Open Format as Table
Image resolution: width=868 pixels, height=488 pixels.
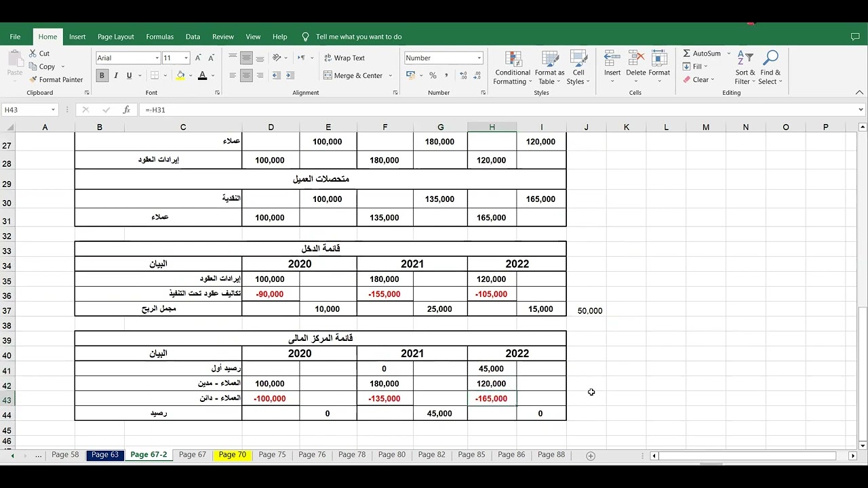pos(549,68)
